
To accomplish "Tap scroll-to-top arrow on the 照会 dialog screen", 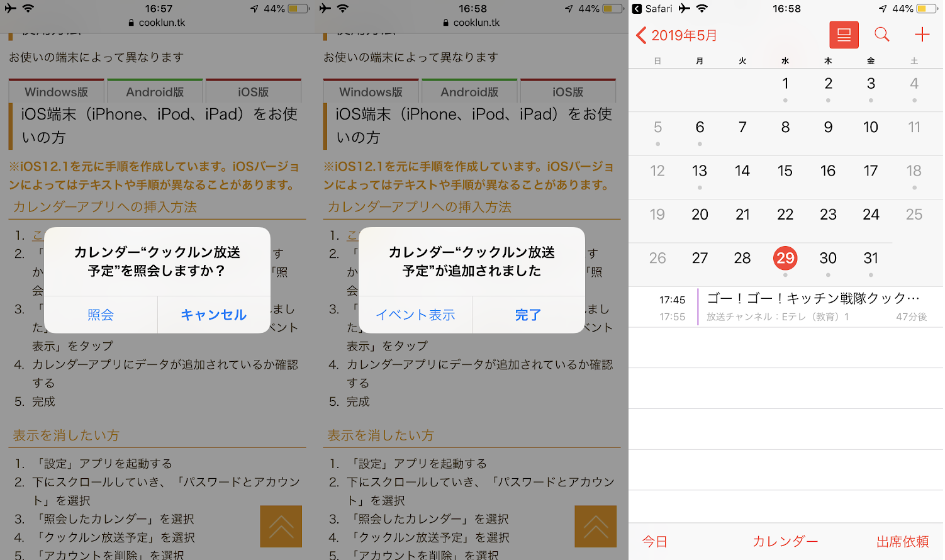I will tap(281, 526).
